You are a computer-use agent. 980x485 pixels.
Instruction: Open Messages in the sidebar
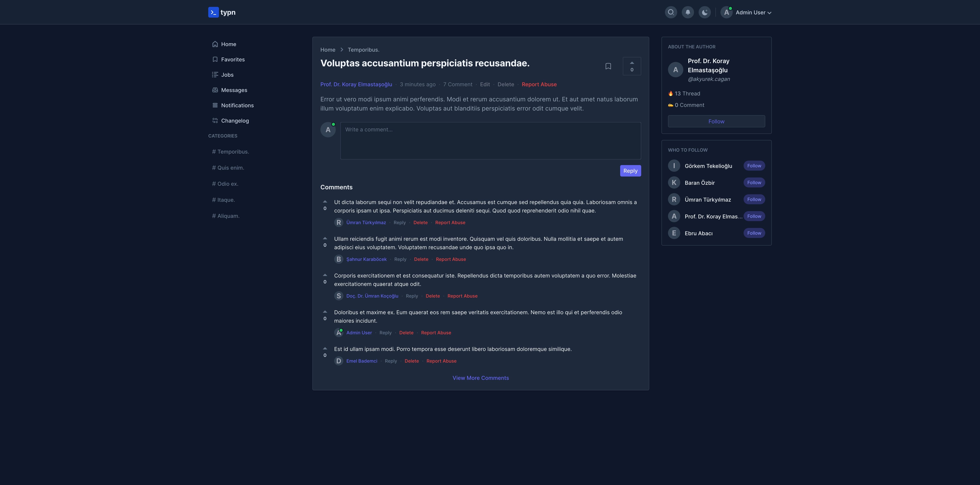pyautogui.click(x=234, y=90)
